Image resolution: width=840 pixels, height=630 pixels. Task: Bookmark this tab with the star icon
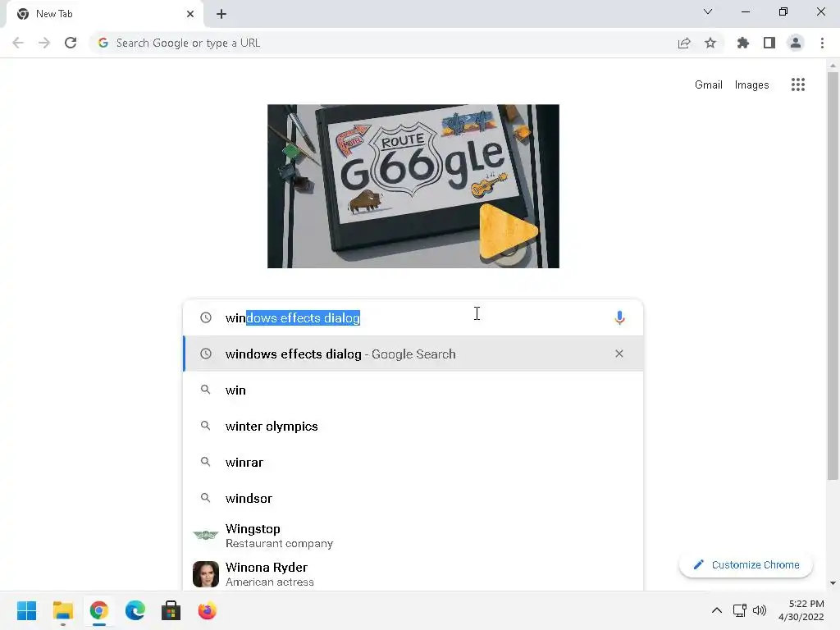(x=710, y=43)
